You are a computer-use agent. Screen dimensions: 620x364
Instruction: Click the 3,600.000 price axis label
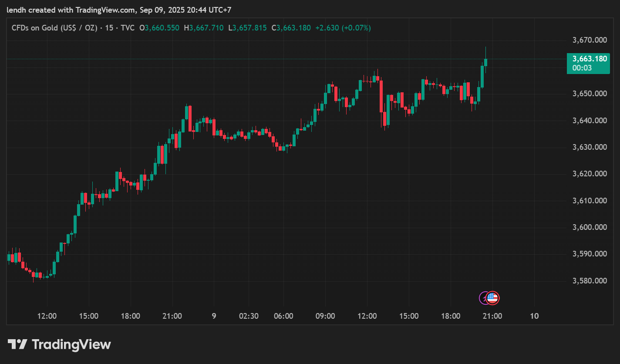point(590,227)
